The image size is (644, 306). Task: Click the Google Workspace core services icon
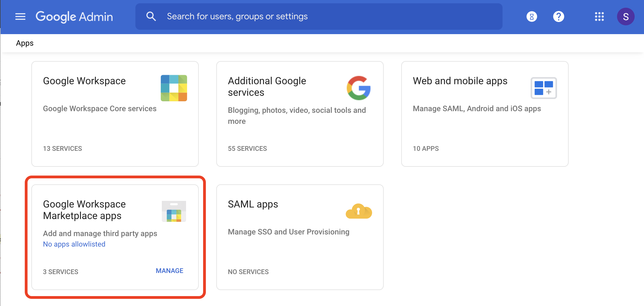(174, 88)
